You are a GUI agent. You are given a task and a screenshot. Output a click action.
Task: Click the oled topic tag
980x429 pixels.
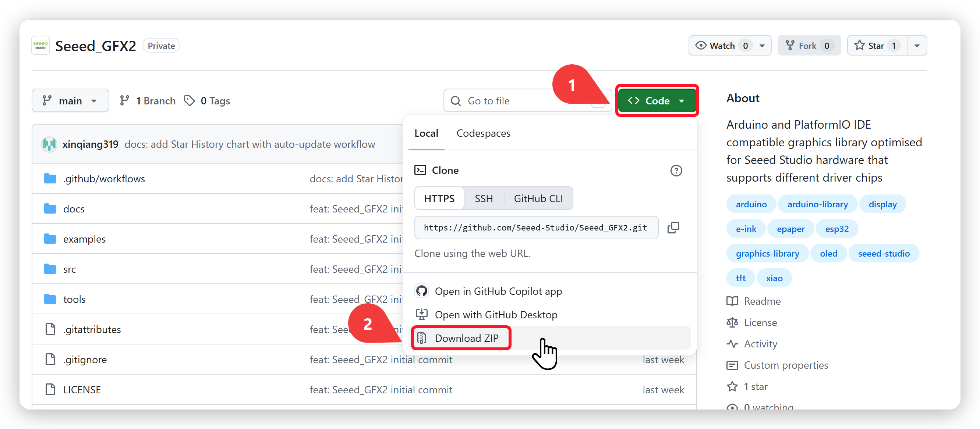(x=829, y=254)
